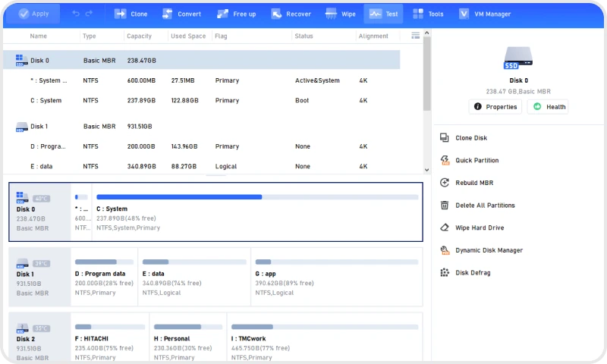Select C : System partition in disk map

[257, 212]
